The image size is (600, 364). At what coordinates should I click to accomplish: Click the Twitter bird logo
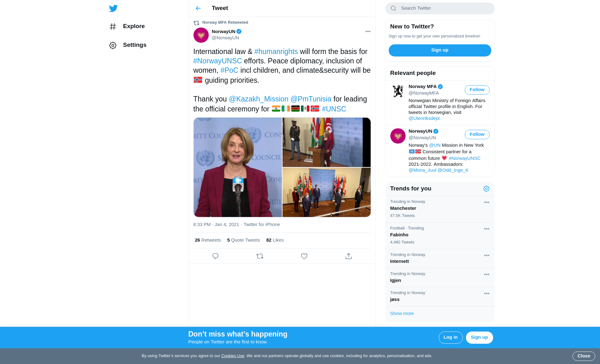[x=113, y=8]
